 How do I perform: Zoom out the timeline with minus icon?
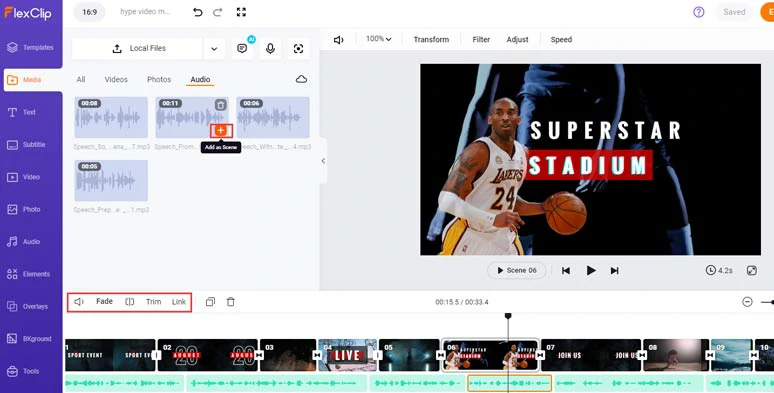tap(747, 302)
